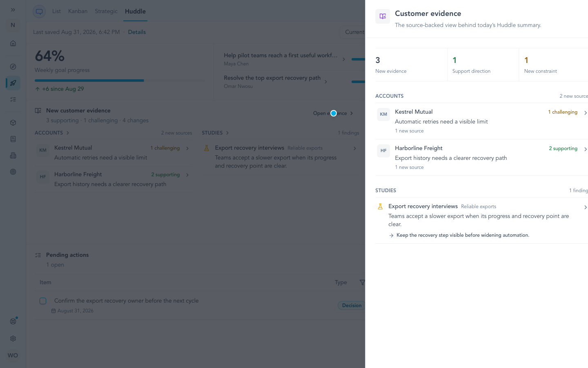588x368 pixels.
Task: Open the target goals icon in sidebar
Action: point(13,172)
